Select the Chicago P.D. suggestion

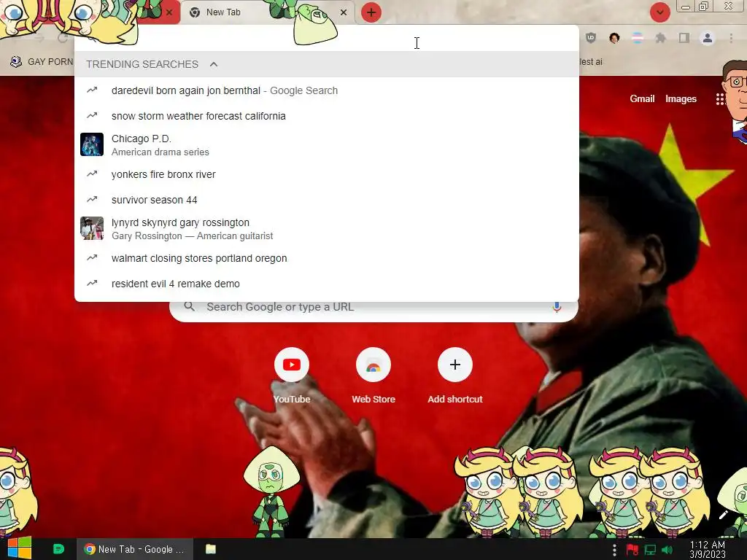coord(327,145)
